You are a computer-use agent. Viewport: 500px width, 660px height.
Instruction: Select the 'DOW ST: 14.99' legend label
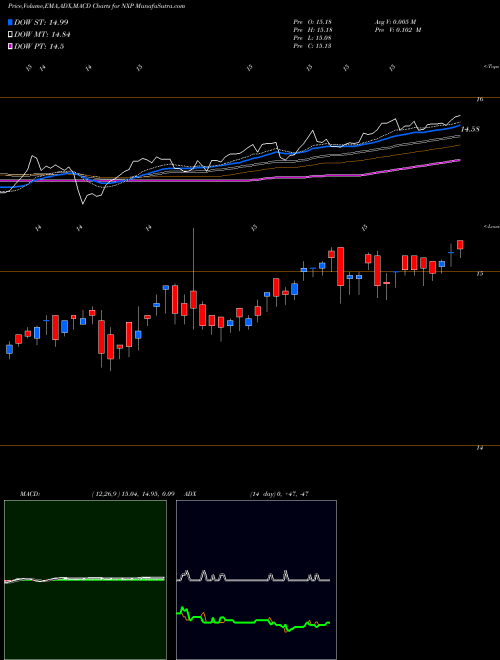coord(41,22)
